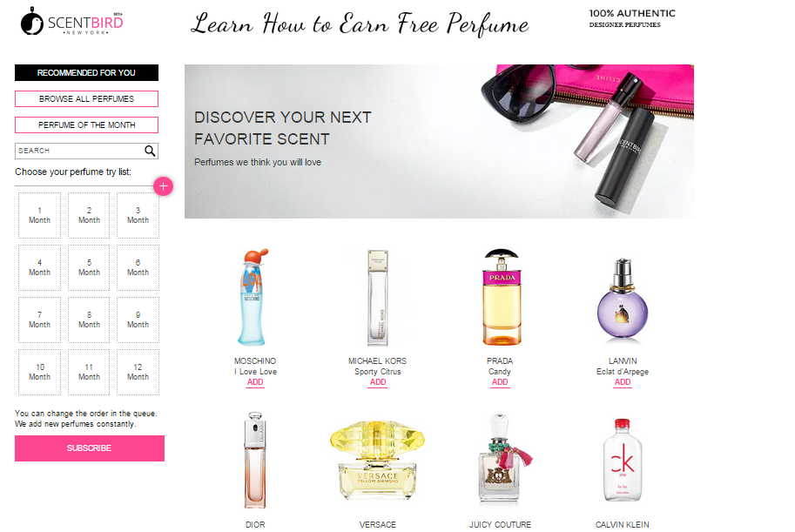This screenshot has height=532, width=795.
Task: Select the Lanvin Eclat d'Arpege bottle
Action: pos(622,300)
